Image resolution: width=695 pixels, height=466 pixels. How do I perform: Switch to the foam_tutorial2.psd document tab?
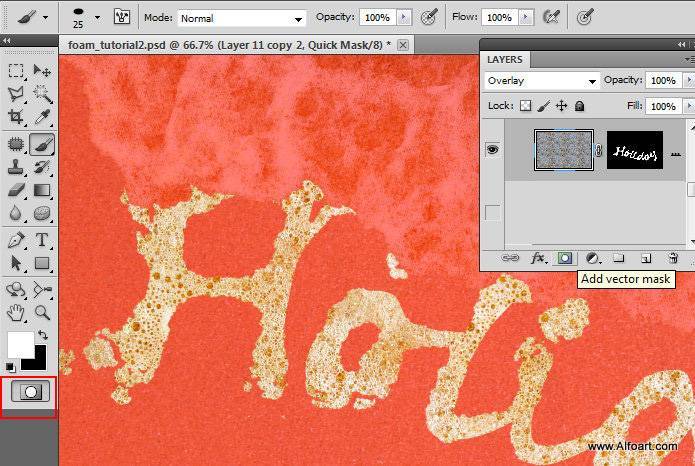[228, 46]
